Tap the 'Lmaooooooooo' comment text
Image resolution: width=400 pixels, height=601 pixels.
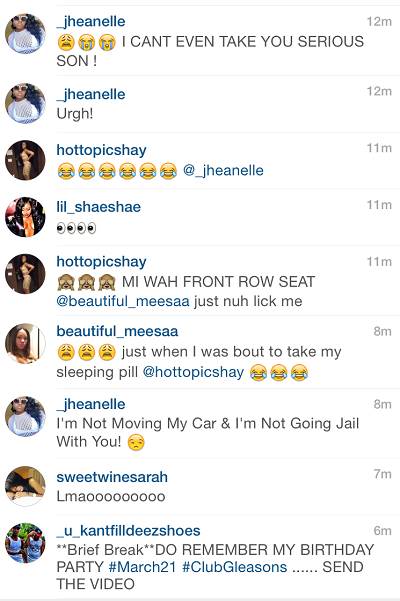tap(111, 496)
